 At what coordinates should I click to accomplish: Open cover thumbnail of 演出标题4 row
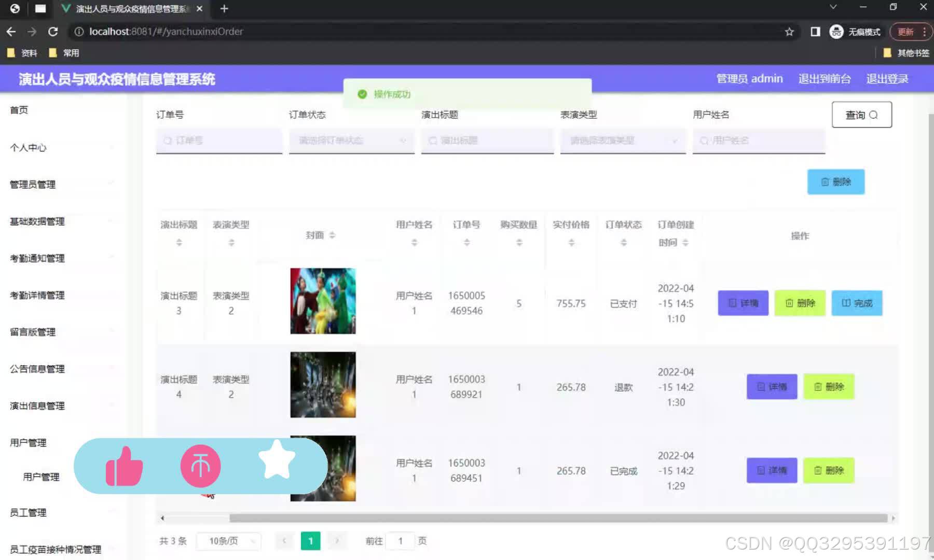[x=323, y=385]
